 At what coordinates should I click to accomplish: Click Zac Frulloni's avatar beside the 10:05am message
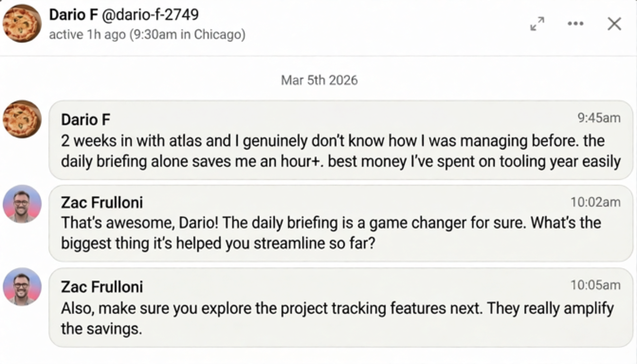pyautogui.click(x=21, y=287)
